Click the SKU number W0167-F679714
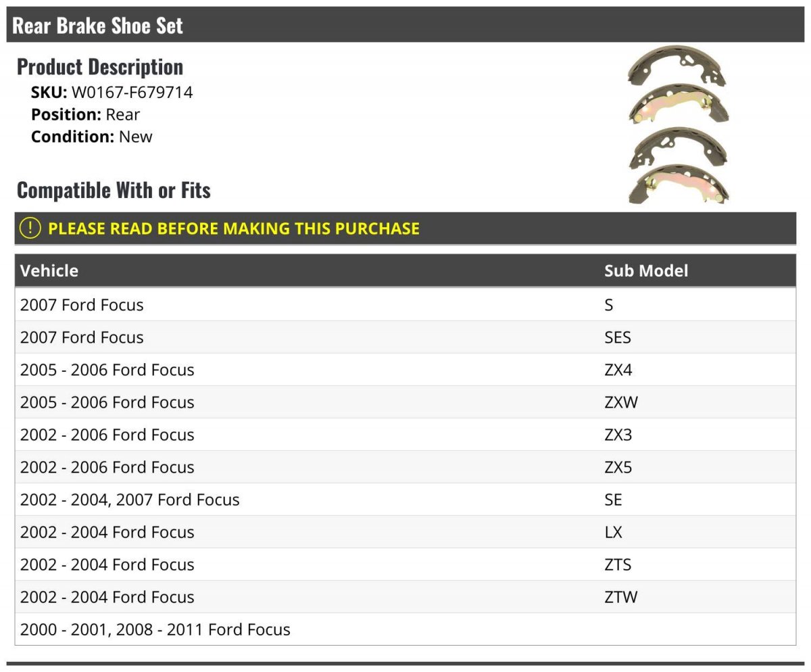Image resolution: width=811 pixels, height=672 pixels. pyautogui.click(x=132, y=93)
